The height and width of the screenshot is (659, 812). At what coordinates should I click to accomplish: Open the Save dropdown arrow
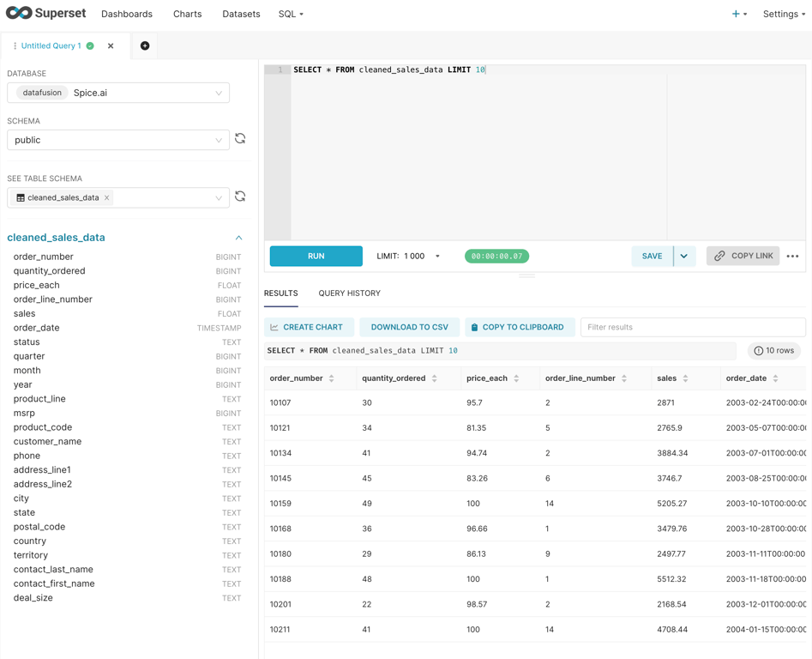(x=684, y=256)
